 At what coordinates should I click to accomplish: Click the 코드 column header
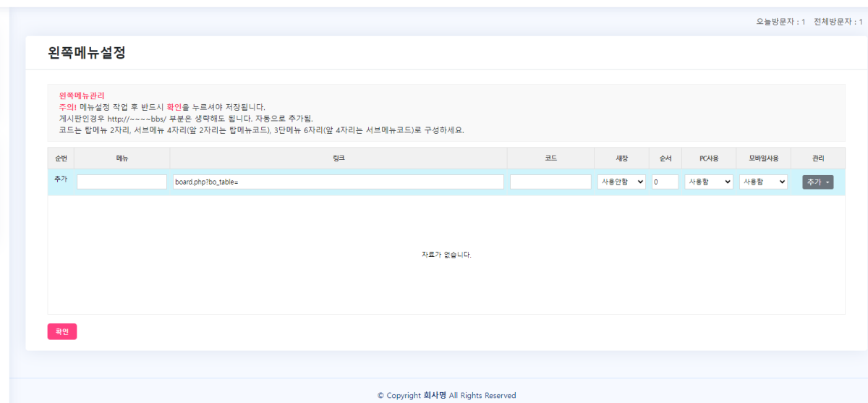click(x=550, y=158)
